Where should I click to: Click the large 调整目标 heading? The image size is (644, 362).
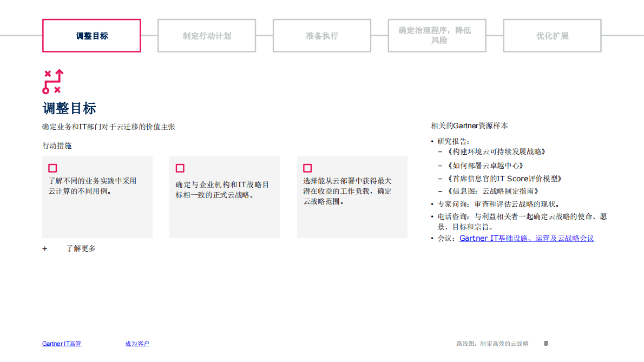click(69, 108)
